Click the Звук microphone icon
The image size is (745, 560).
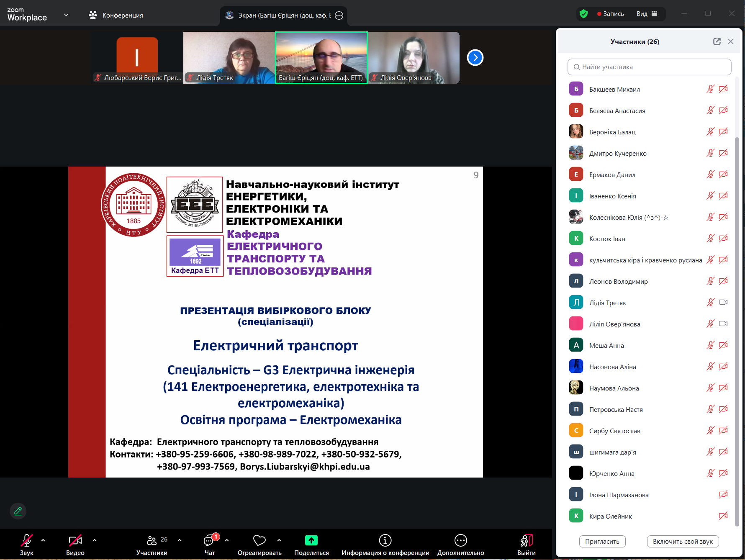(x=27, y=540)
